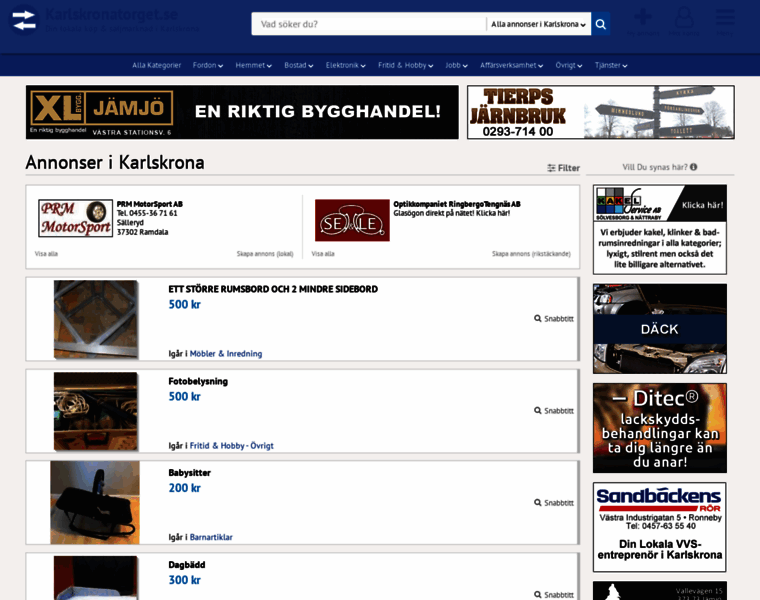This screenshot has width=760, height=600.
Task: Expand the Affärsverksamhet menu
Action: (x=512, y=65)
